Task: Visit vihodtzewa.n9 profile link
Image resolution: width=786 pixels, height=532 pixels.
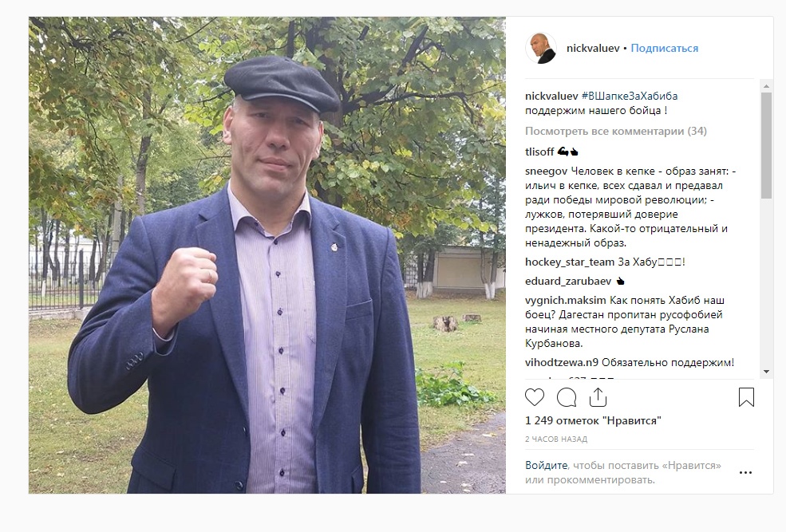Action: point(562,362)
